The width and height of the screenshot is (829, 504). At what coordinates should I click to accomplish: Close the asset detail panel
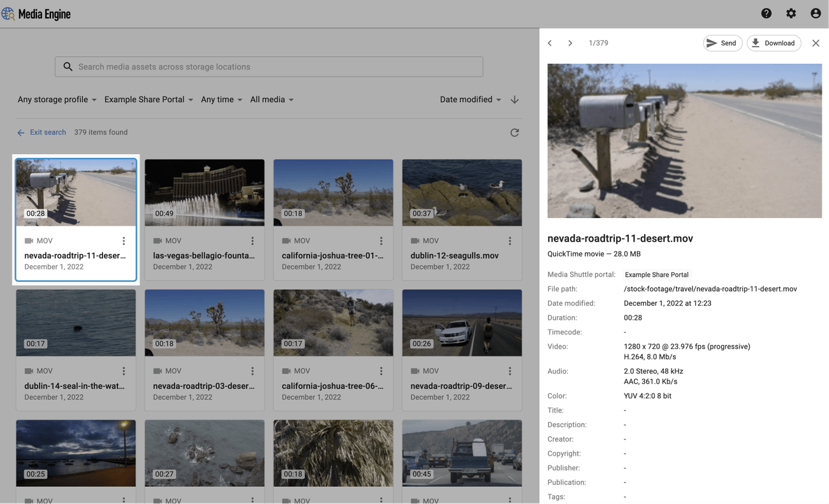pos(816,43)
